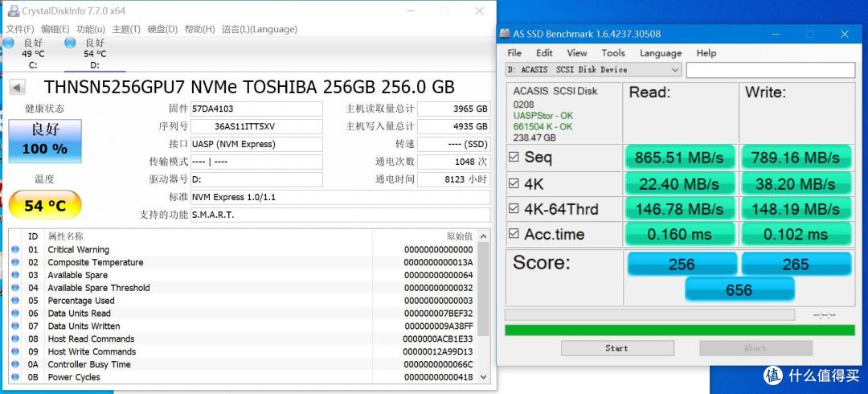Click the Start benchmark button
868x394 pixels.
coord(617,348)
